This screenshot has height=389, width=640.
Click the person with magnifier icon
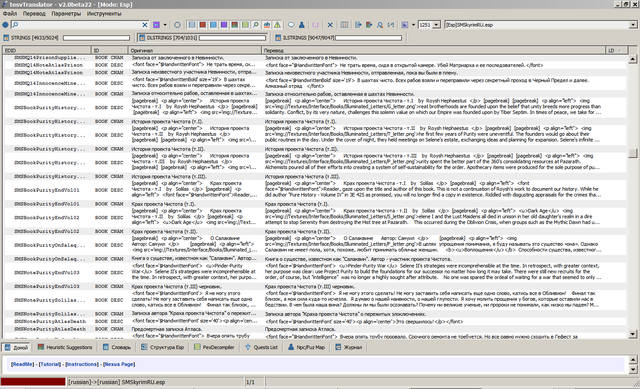pyautogui.click(x=380, y=25)
